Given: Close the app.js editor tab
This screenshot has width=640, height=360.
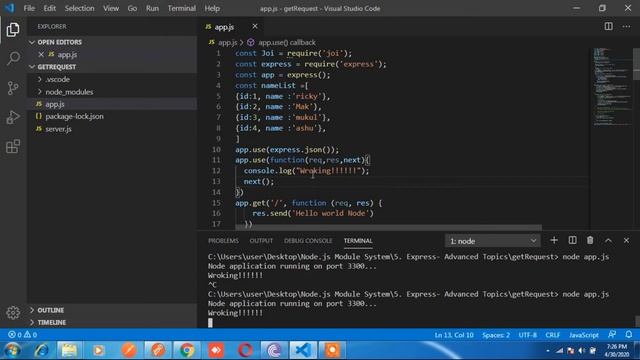Looking at the screenshot, I should (255, 27).
